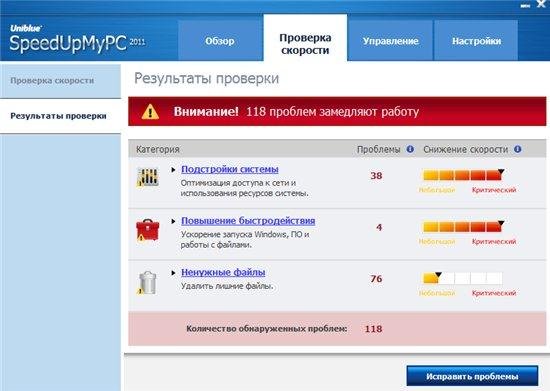This screenshot has height=391, width=550.
Task: Click the SpeedUpMyPC 2011 logo
Action: pos(77,40)
